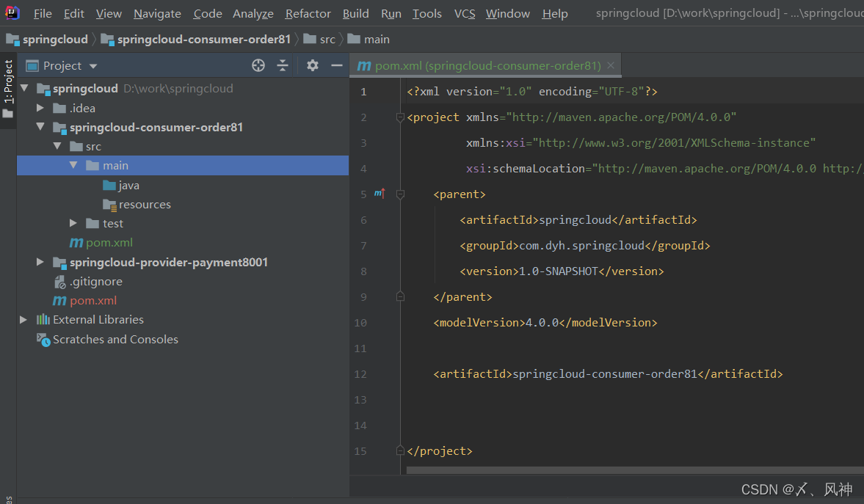
Task: Toggle the 1: Project side tool window tab
Action: 8,81
